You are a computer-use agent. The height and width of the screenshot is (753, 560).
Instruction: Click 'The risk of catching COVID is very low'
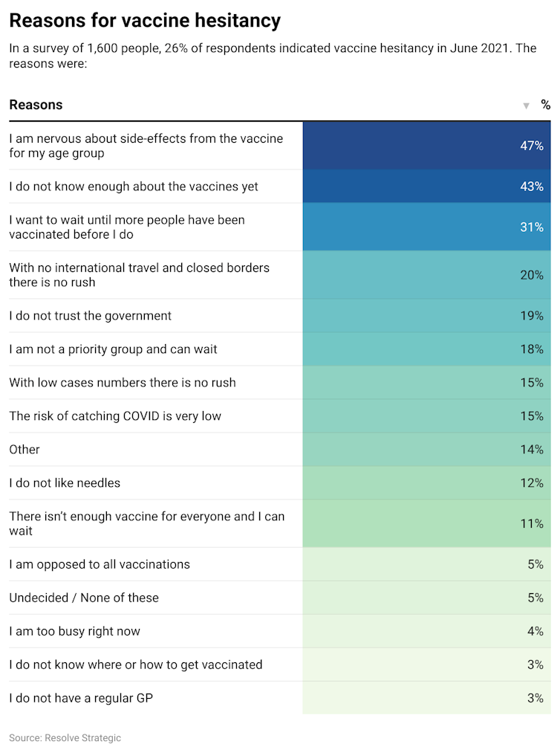[x=115, y=416]
